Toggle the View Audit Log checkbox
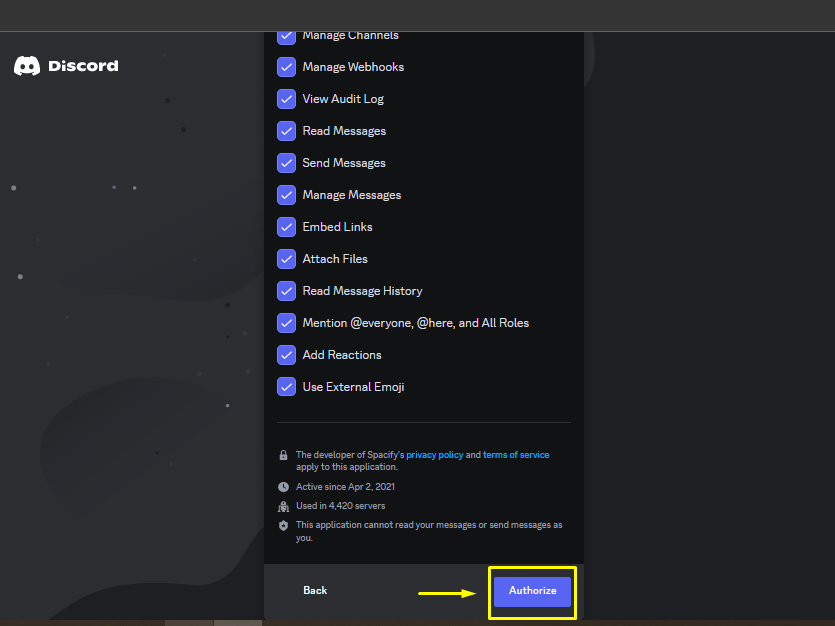The image size is (835, 626). [286, 99]
